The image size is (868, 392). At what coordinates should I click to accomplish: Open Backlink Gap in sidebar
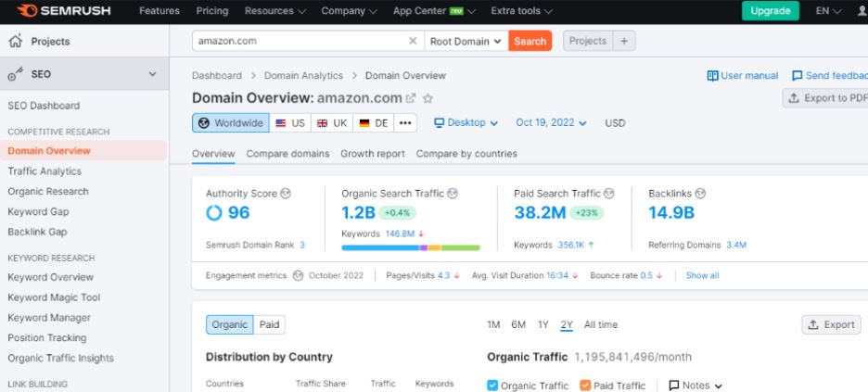point(37,232)
